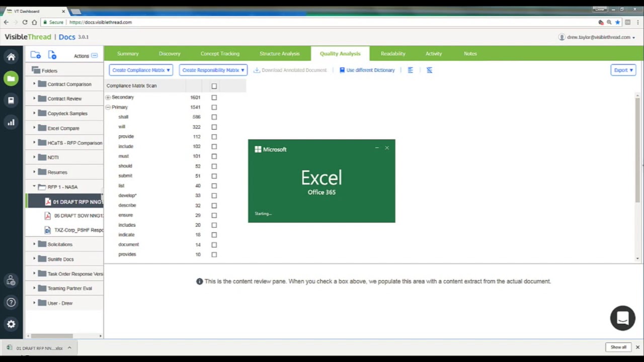Click Show all downloads button
This screenshot has width=644, height=362.
(618, 347)
